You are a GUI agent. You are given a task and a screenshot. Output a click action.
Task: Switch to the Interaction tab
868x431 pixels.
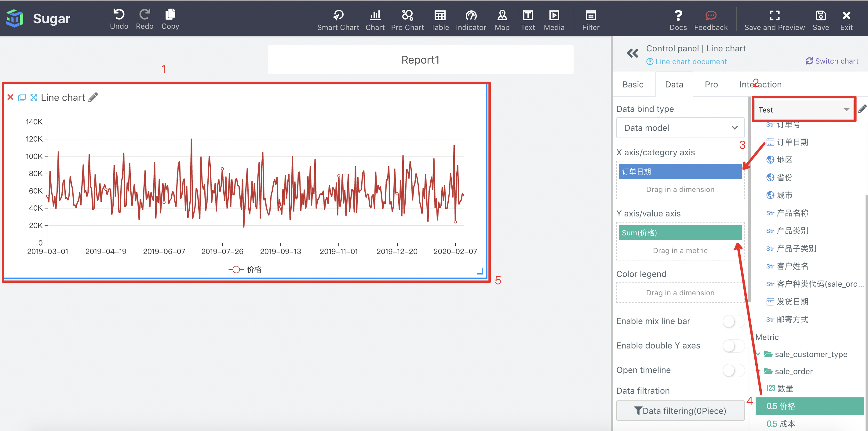(760, 84)
